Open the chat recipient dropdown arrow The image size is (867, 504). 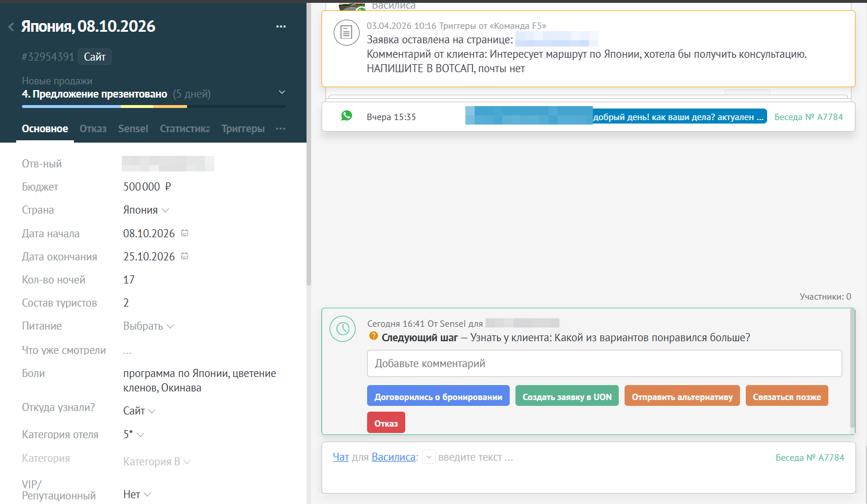pyautogui.click(x=429, y=457)
